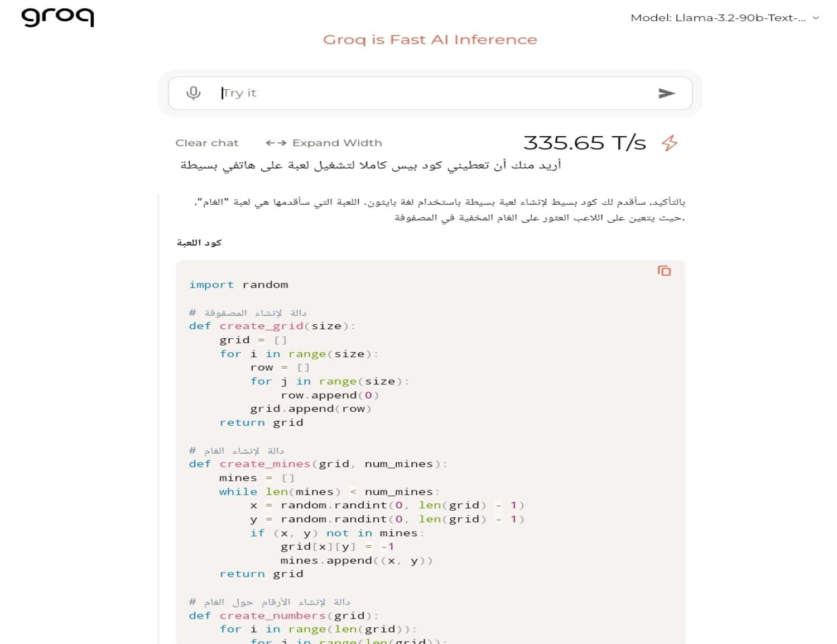
Task: Click the 'row.append(0)' code line
Action: coord(330,395)
